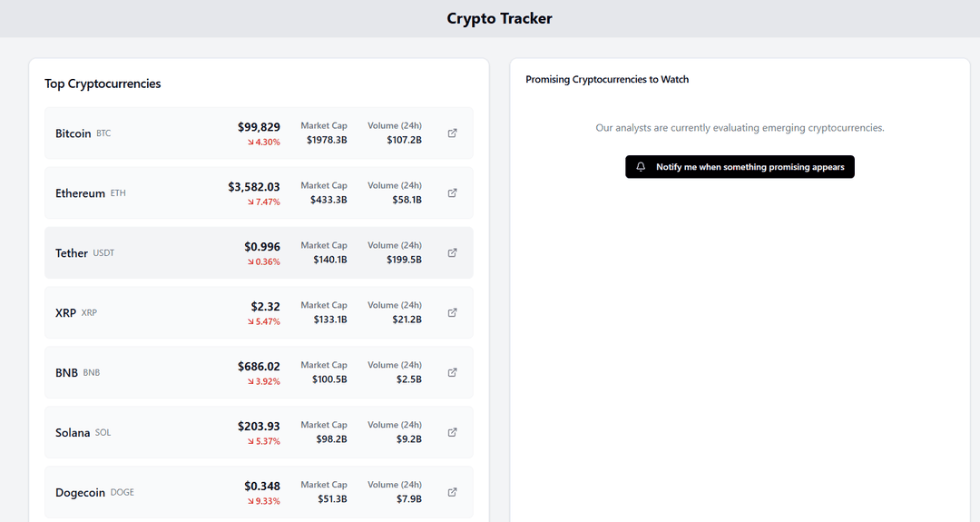Click Ethereum's market cap $433.3B

328,200
